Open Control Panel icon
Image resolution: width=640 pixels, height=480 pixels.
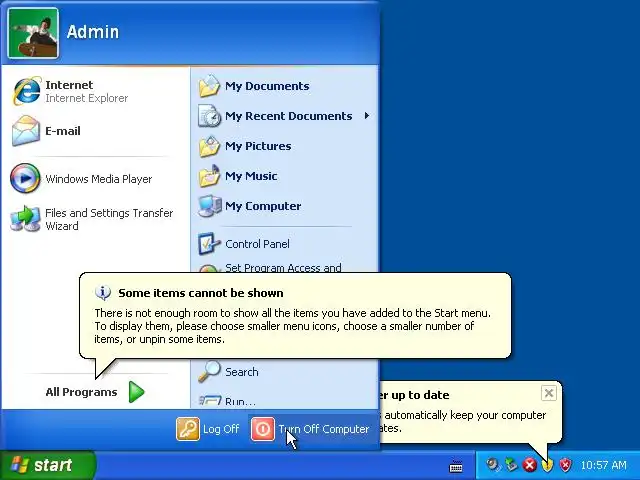tap(209, 244)
